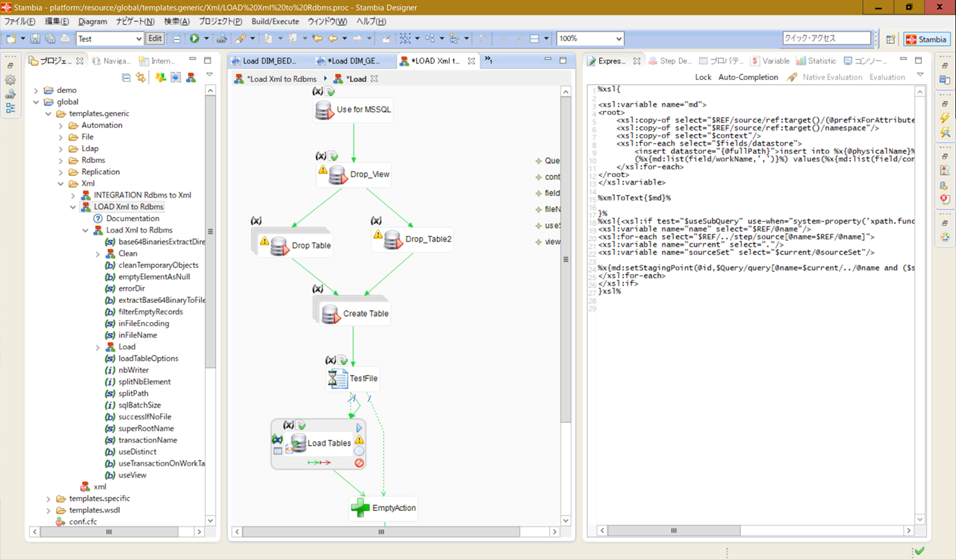Open the 100% zoom level dropdown

(618, 39)
